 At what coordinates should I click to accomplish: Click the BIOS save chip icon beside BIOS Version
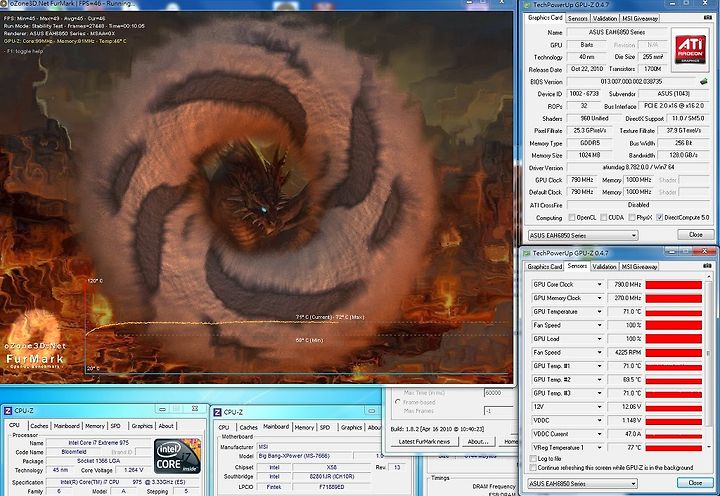point(703,81)
